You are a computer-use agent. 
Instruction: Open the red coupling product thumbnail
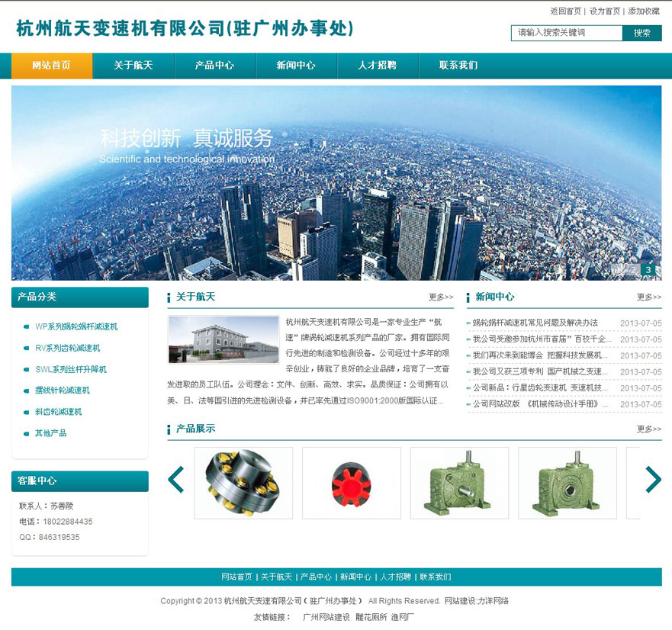tap(351, 483)
